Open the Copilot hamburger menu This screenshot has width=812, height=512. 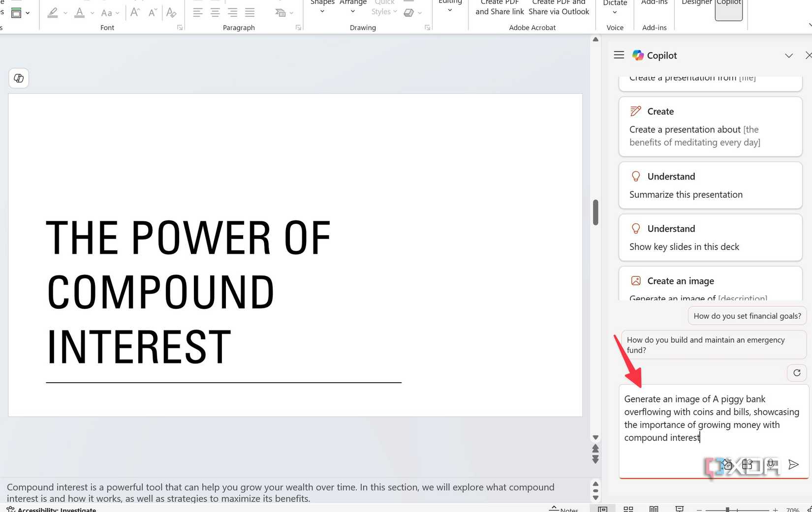pos(619,55)
